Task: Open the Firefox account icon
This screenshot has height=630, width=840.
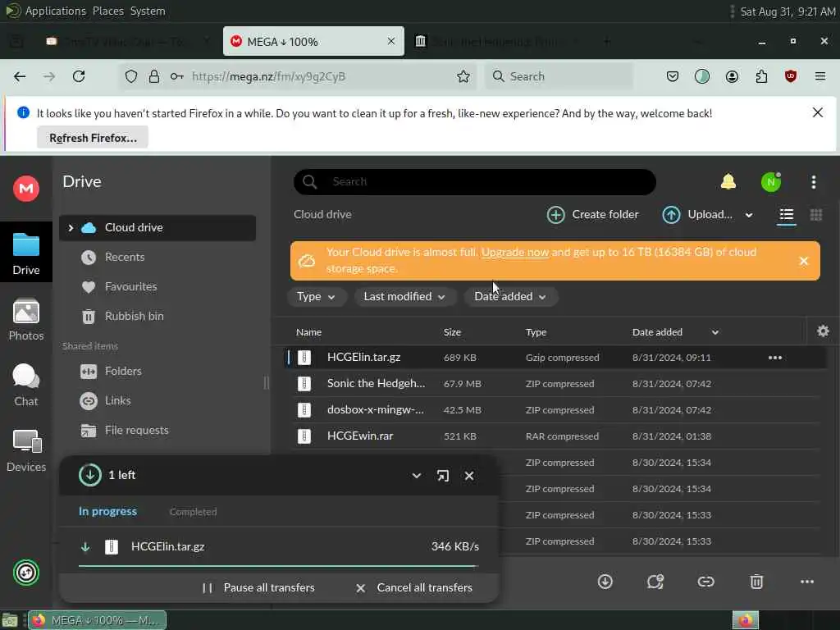Action: point(732,76)
